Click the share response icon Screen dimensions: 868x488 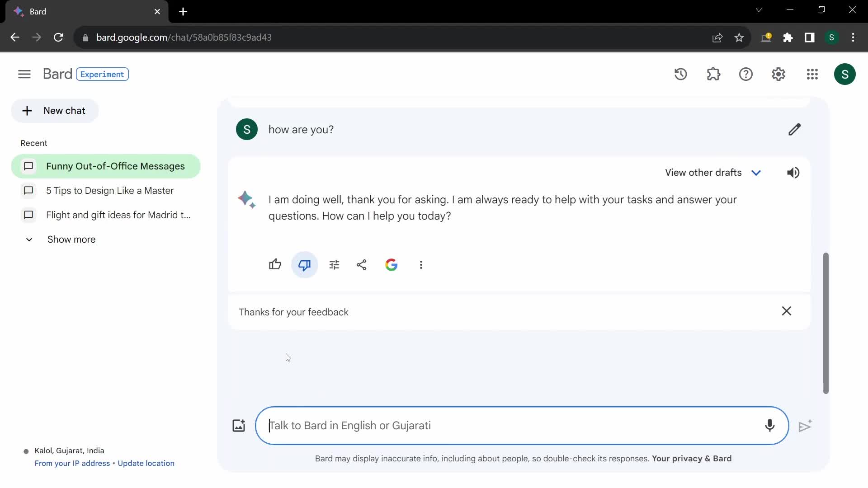(361, 264)
